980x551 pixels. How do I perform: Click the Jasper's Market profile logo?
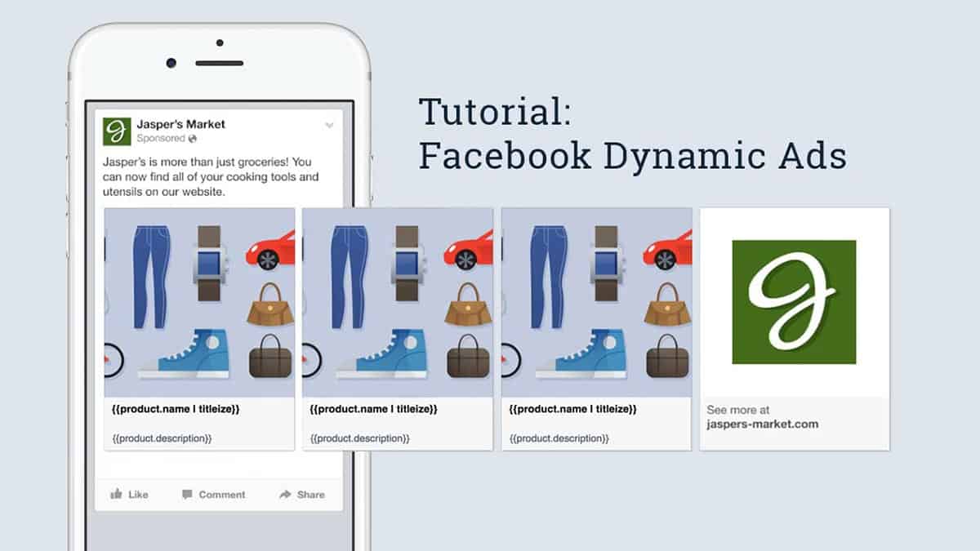117,131
